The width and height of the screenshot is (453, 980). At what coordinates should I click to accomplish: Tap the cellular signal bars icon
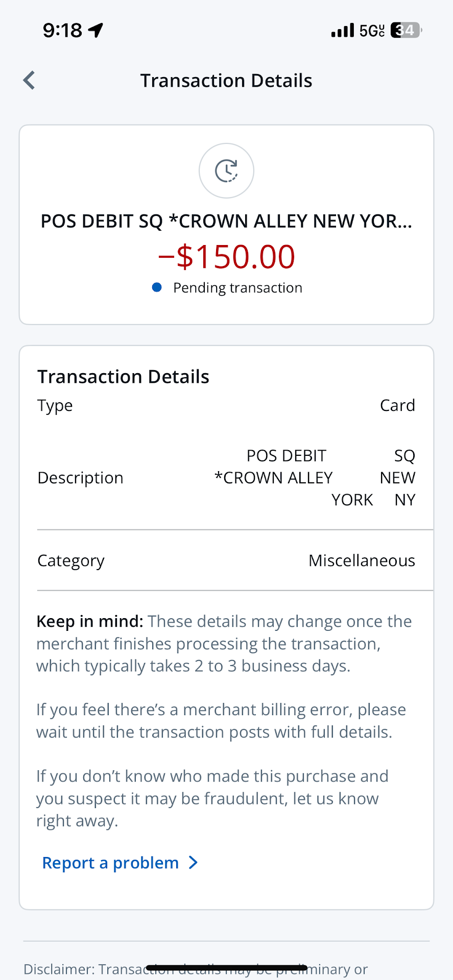pos(342,31)
